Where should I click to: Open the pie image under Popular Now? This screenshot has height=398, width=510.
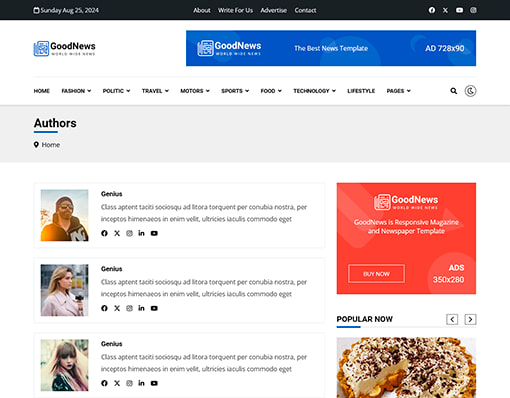coord(406,368)
